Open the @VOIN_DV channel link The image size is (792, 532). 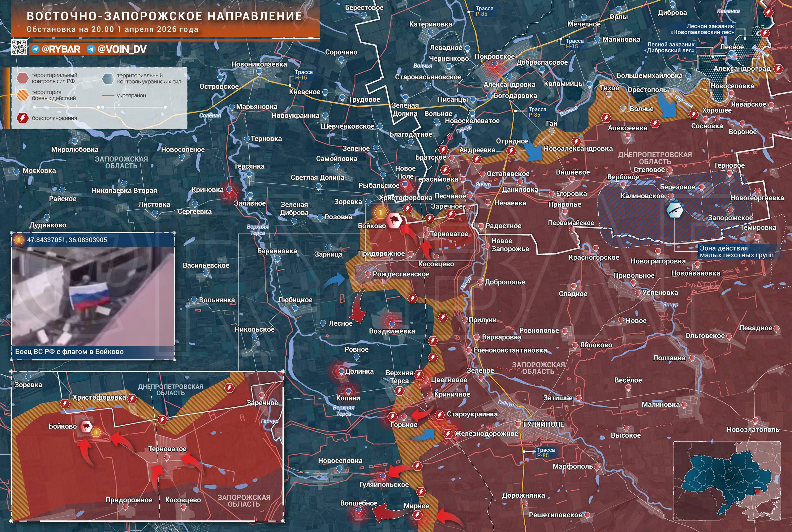click(x=122, y=49)
